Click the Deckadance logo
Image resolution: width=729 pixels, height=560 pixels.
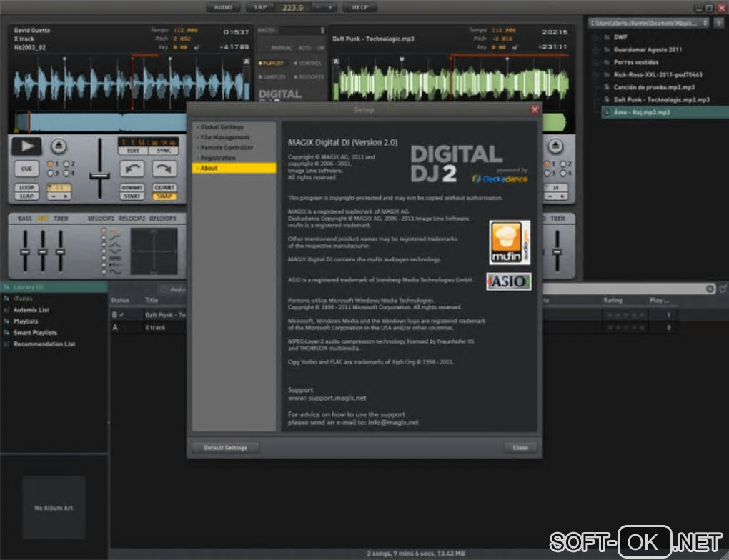500,179
